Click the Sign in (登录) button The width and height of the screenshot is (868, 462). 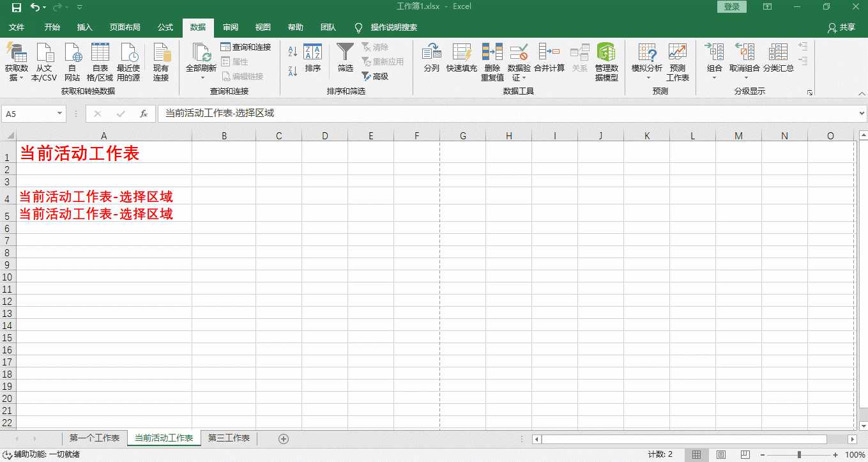732,7
